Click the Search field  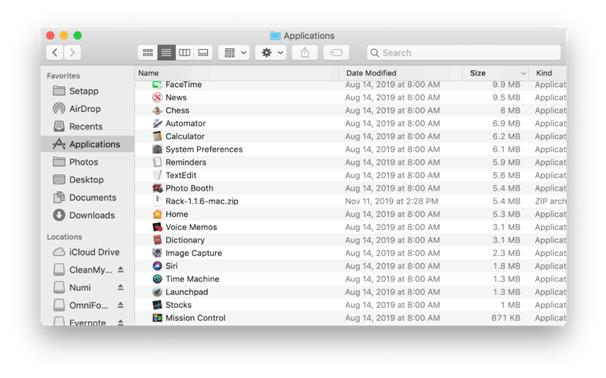point(464,53)
